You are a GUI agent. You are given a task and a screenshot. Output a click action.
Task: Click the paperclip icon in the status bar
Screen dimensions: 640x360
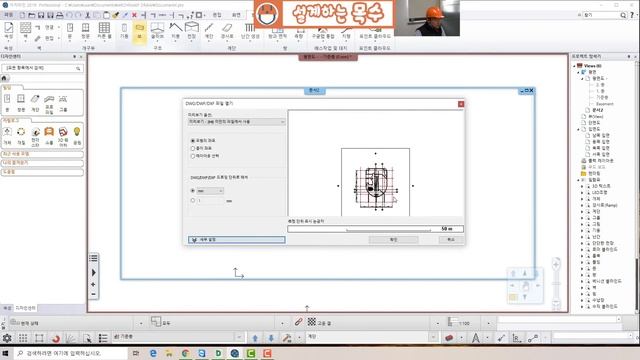(x=298, y=322)
